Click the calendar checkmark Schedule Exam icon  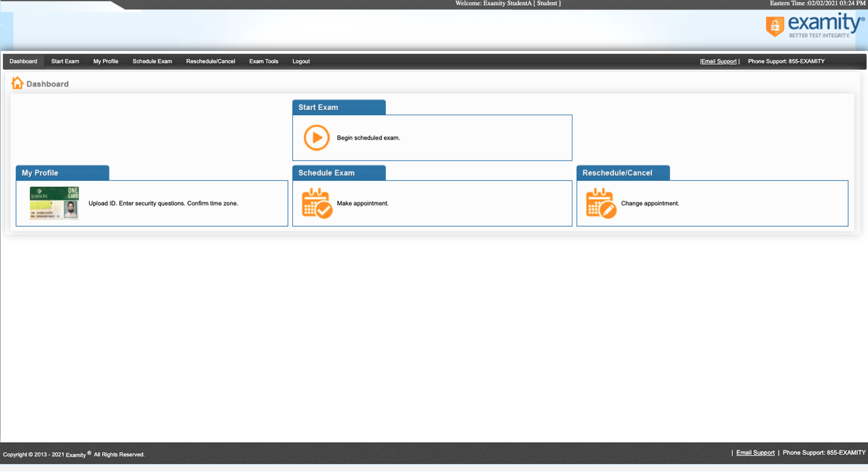[x=317, y=203]
